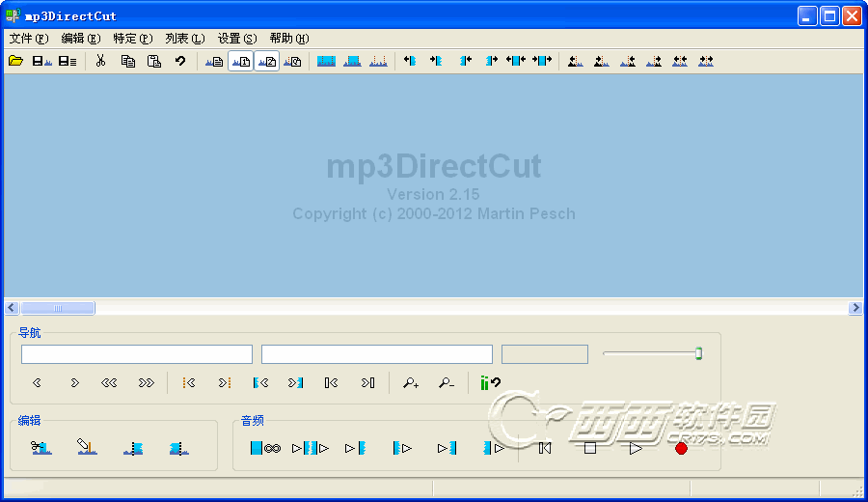Click the Zoom out magnifier icon
Image resolution: width=868 pixels, height=502 pixels.
[446, 383]
